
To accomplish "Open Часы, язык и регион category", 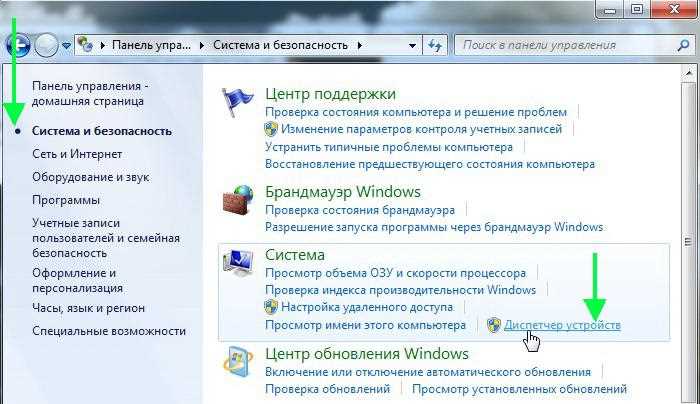I will (x=88, y=308).
